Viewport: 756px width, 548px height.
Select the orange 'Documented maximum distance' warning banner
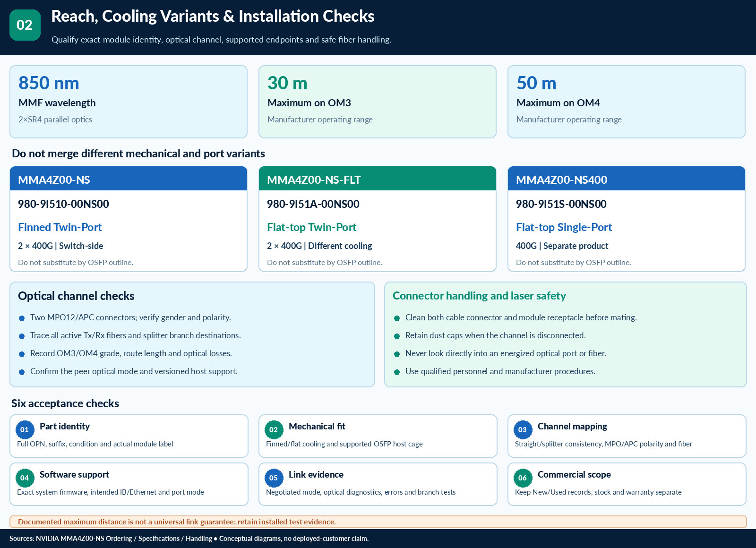pos(378,522)
